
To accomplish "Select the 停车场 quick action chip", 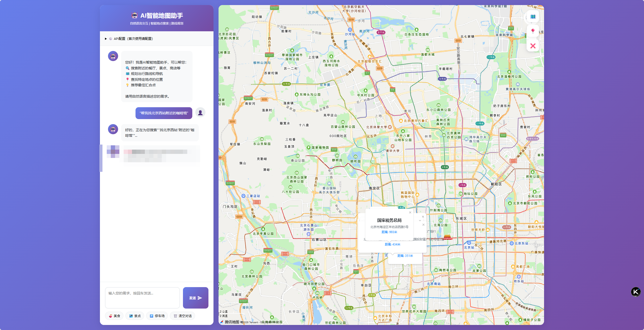I will [157, 316].
